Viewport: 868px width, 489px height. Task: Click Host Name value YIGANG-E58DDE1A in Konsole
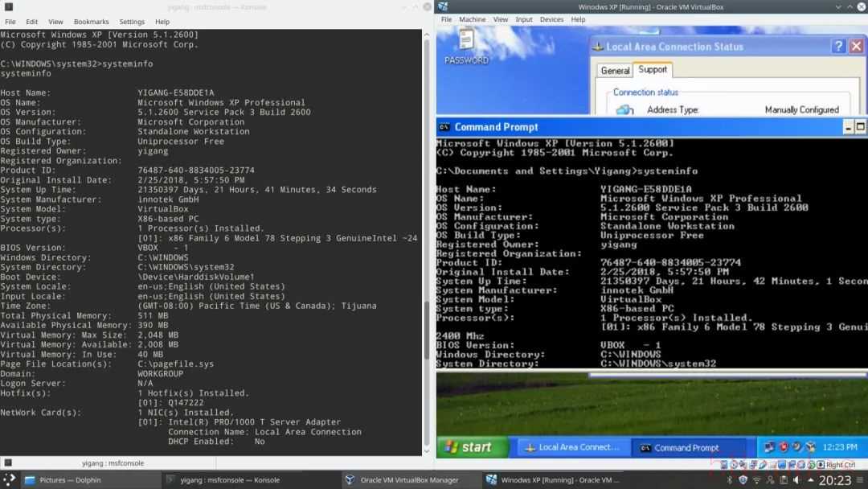click(x=175, y=92)
